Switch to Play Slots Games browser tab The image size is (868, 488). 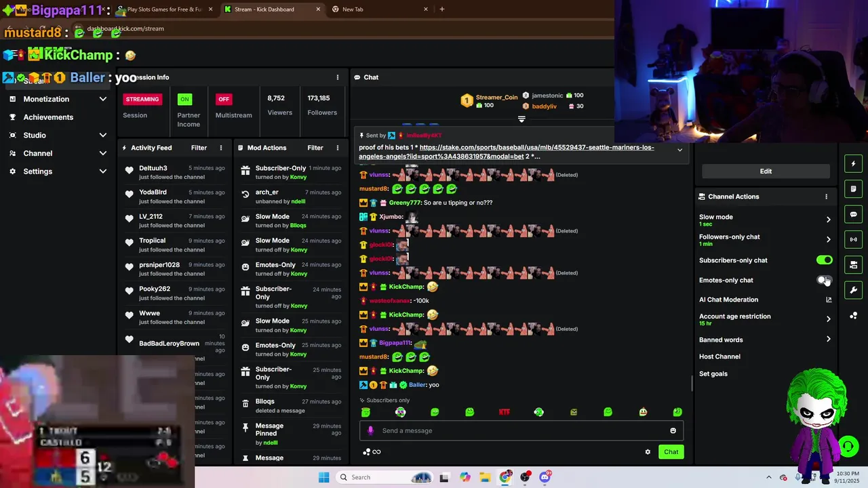pos(165,9)
